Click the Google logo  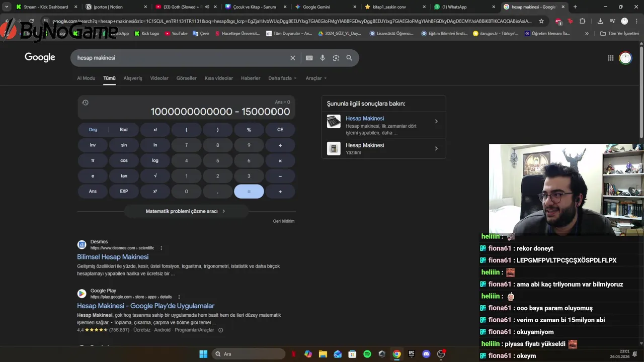click(40, 57)
